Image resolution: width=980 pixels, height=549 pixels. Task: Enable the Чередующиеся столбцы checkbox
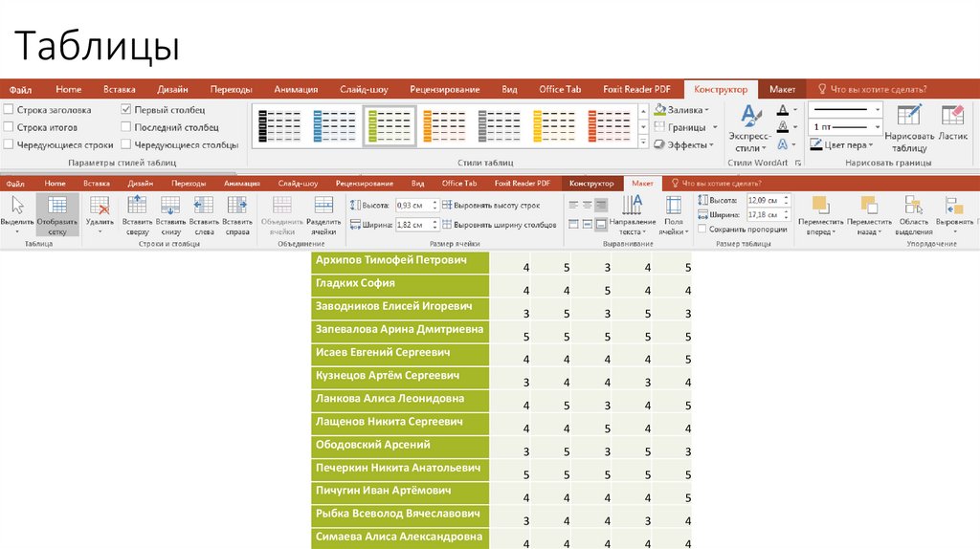[x=125, y=144]
